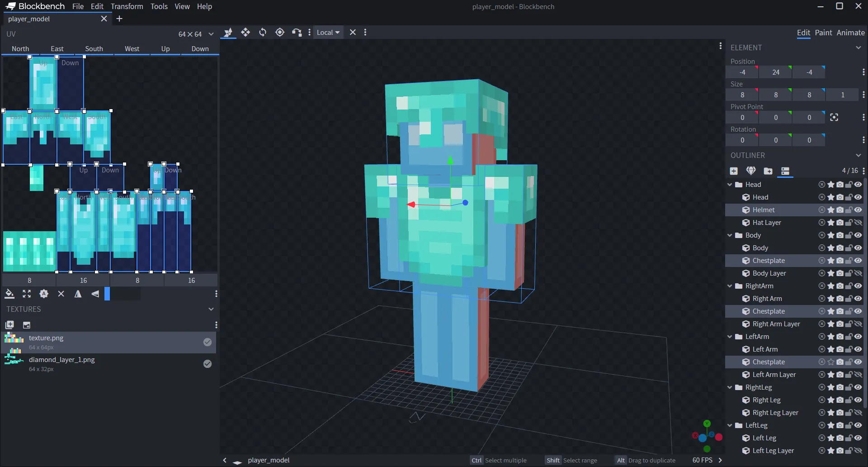Image resolution: width=868 pixels, height=467 pixels.
Task: Import a texture file
Action: [x=27, y=324]
